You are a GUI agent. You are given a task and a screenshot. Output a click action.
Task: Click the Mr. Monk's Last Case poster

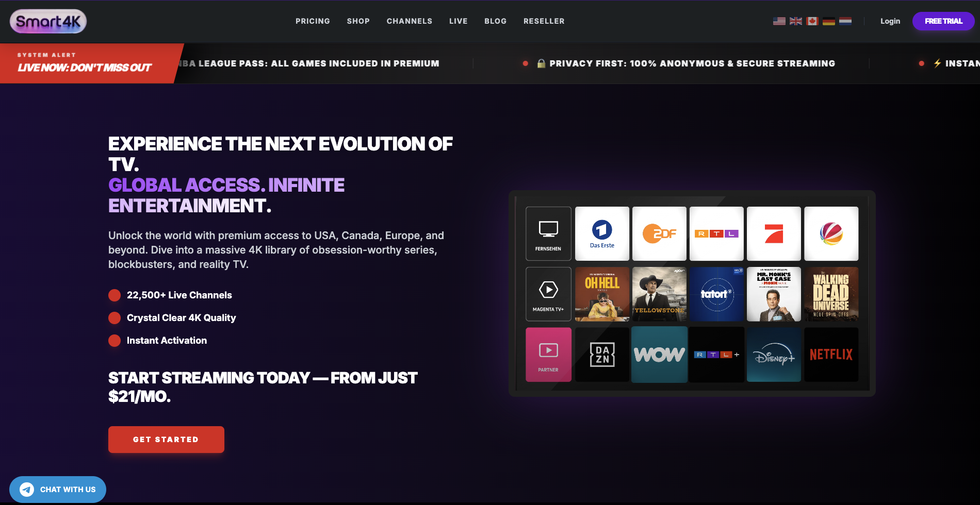pyautogui.click(x=774, y=294)
